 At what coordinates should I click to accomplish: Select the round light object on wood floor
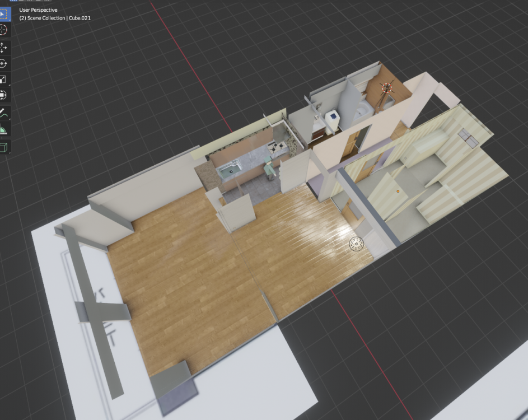point(356,243)
